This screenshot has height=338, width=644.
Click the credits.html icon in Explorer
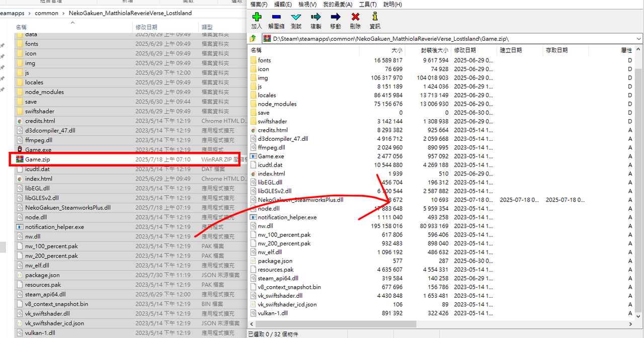point(20,121)
